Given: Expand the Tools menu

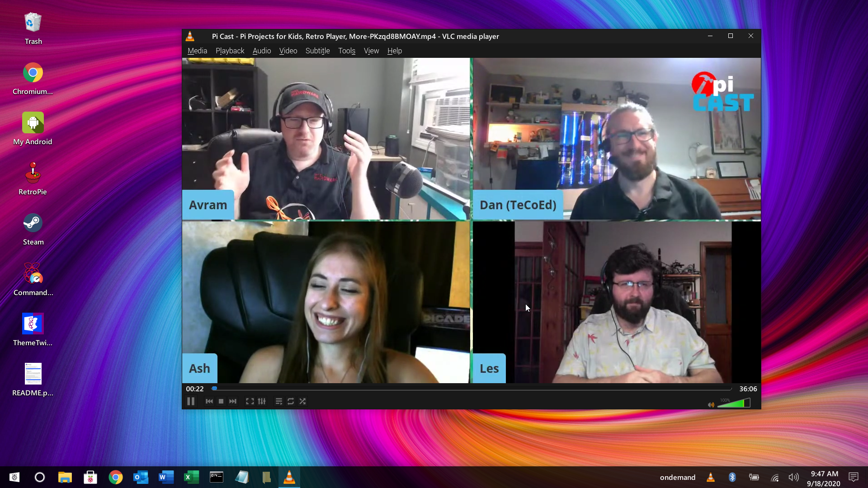Looking at the screenshot, I should coord(346,51).
